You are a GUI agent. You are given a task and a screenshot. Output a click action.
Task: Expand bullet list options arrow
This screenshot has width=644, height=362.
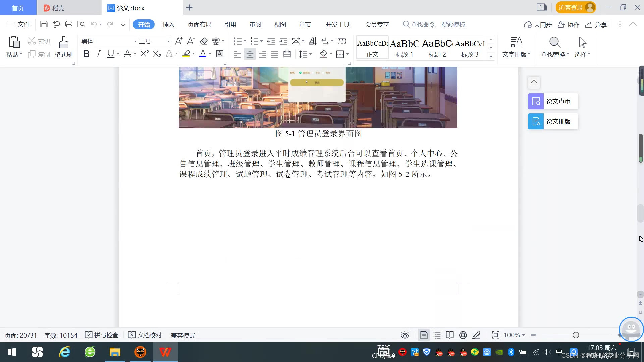pyautogui.click(x=245, y=41)
